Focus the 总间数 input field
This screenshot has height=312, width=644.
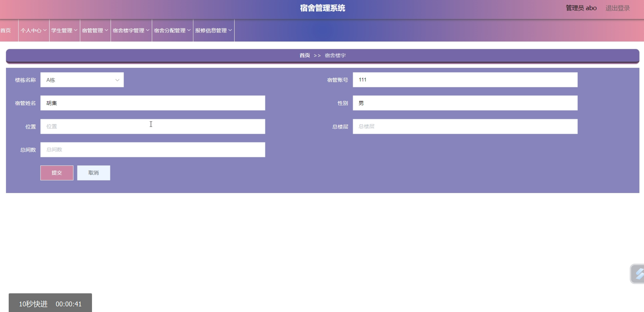[153, 150]
